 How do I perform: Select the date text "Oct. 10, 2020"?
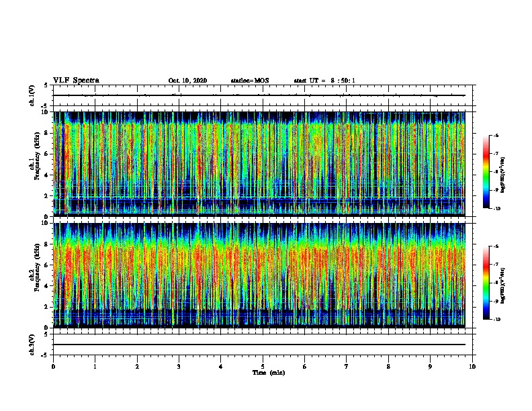click(x=187, y=81)
